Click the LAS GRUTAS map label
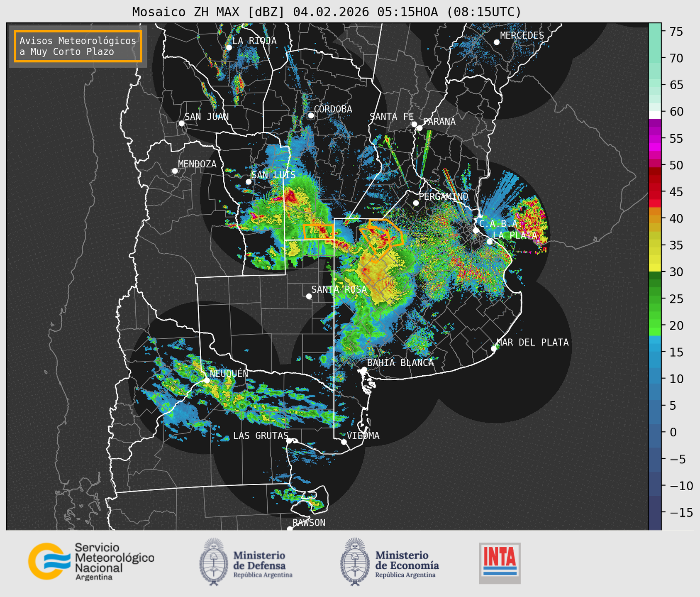700x597 pixels. pos(261,436)
